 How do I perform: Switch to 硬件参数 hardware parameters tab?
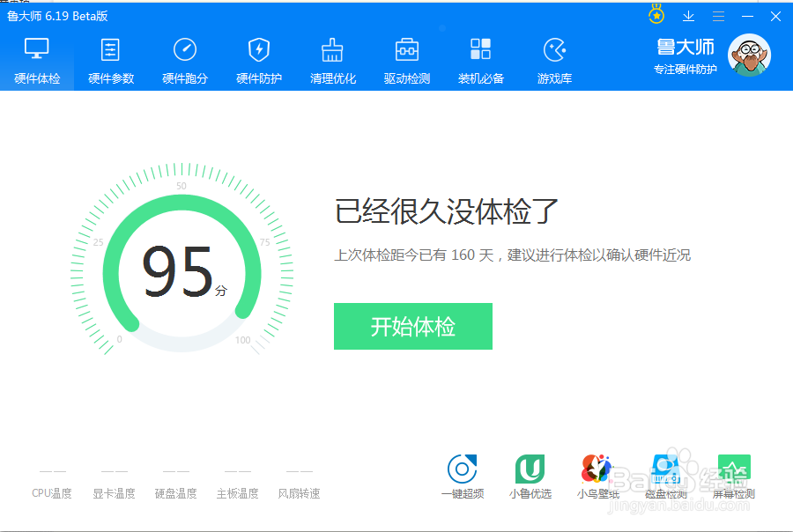coord(111,61)
